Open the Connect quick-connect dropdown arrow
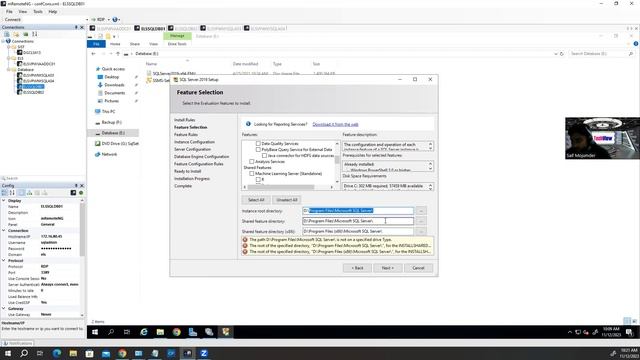 point(87,20)
